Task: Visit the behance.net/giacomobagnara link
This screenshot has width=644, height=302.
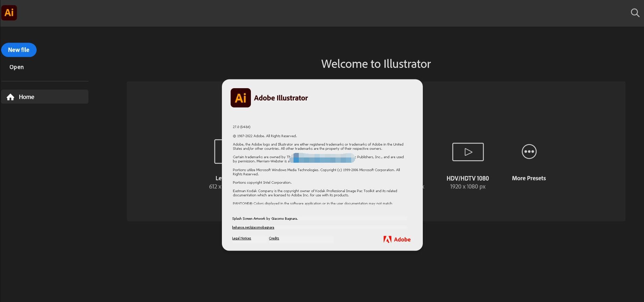Action: [253, 227]
